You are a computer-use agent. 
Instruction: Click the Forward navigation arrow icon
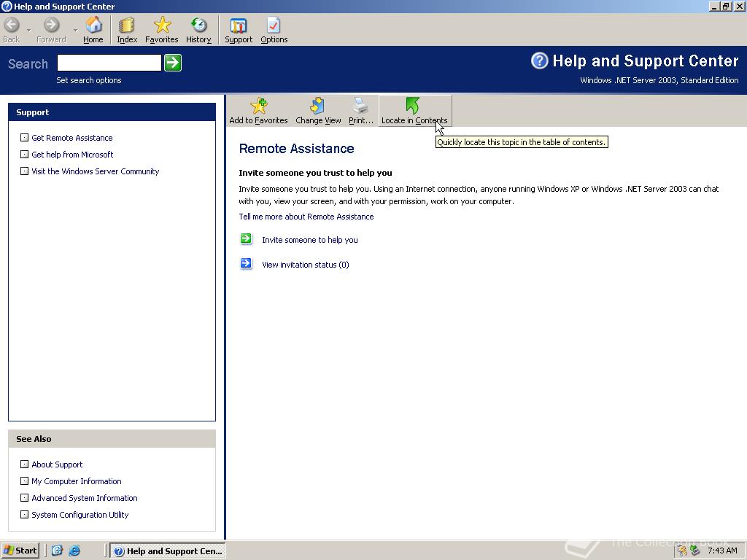pyautogui.click(x=52, y=25)
